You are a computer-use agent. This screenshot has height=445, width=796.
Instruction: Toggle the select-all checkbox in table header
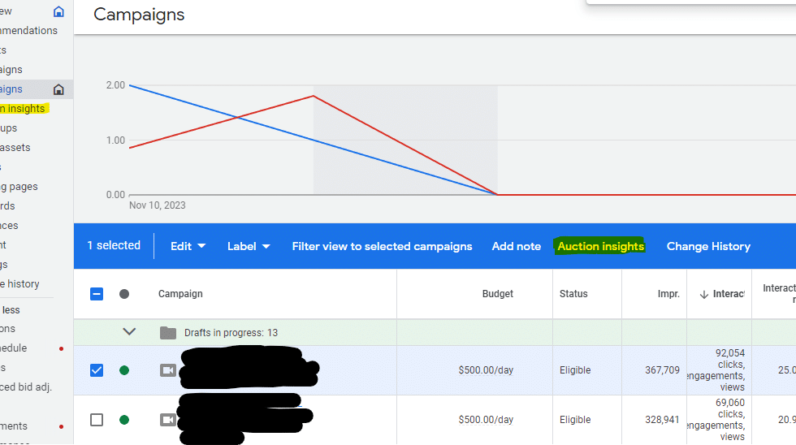coord(96,294)
